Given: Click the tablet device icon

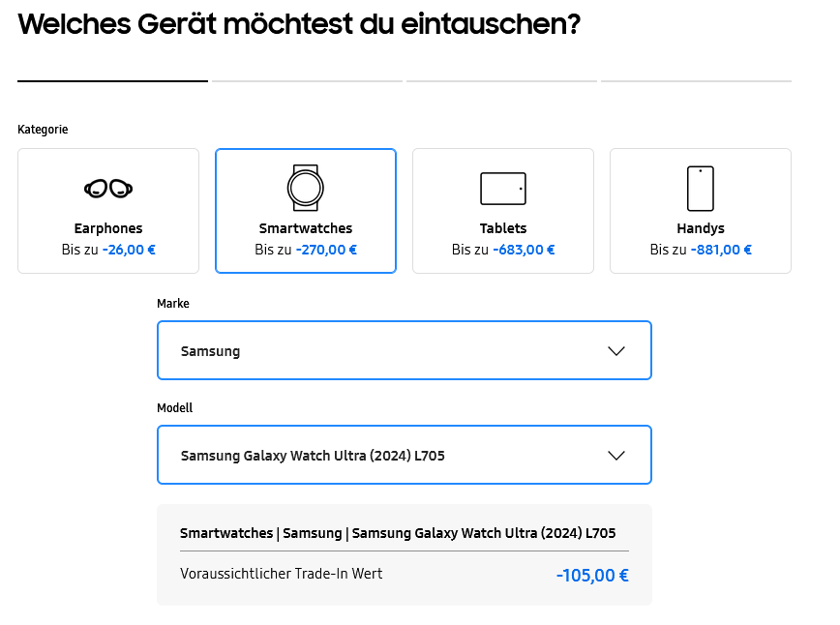Looking at the screenshot, I should tap(503, 188).
